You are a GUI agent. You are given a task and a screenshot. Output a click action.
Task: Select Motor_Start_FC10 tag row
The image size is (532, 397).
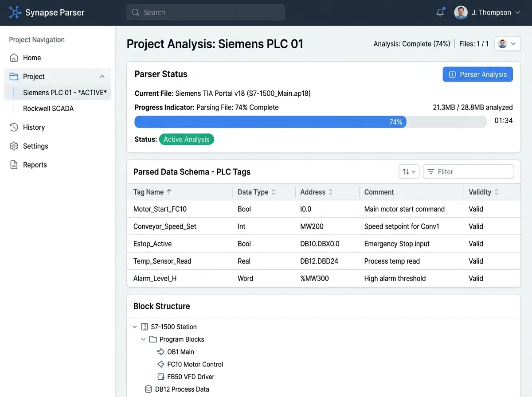click(324, 209)
